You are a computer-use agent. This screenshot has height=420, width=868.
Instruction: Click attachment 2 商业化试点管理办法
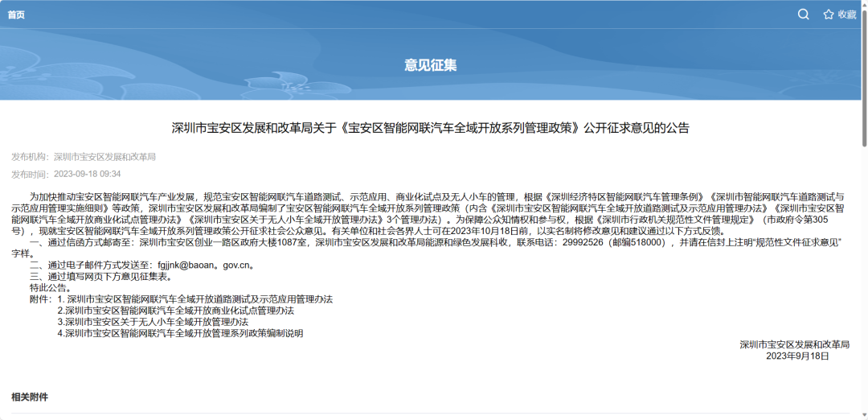pyautogui.click(x=175, y=311)
